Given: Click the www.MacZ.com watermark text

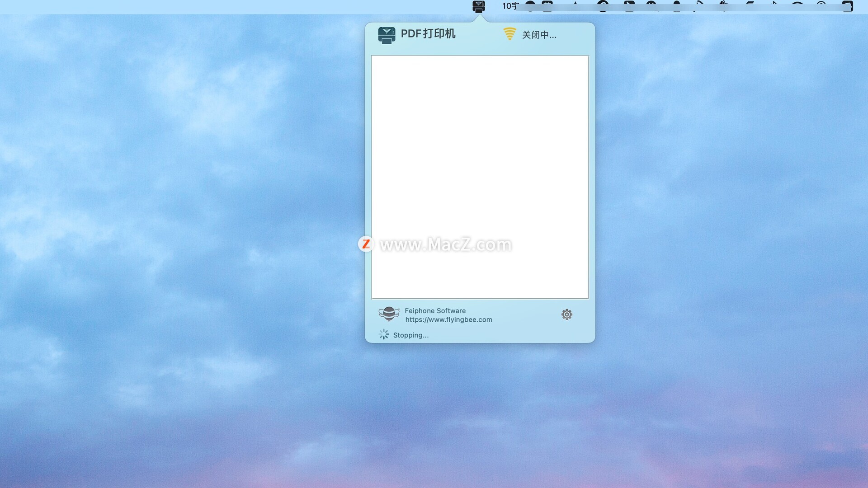Looking at the screenshot, I should point(445,244).
